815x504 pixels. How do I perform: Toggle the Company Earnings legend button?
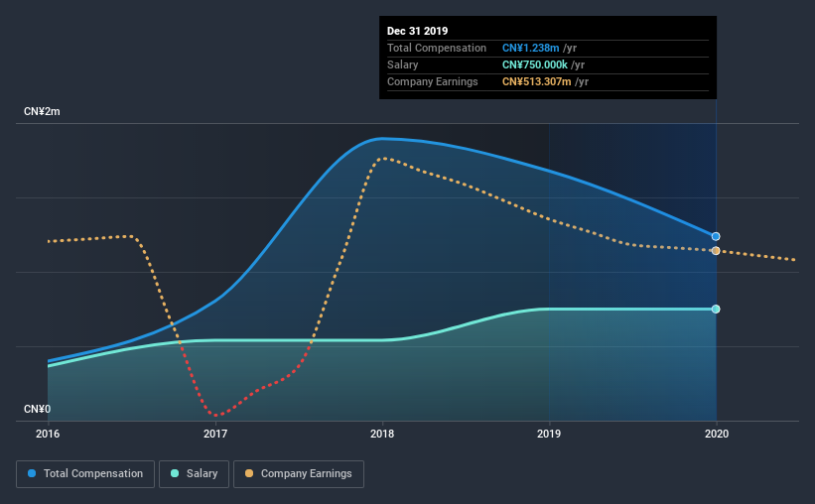tap(299, 474)
